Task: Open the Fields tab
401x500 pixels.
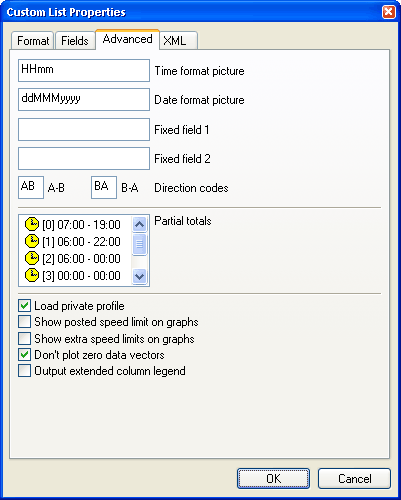Action: click(75, 41)
